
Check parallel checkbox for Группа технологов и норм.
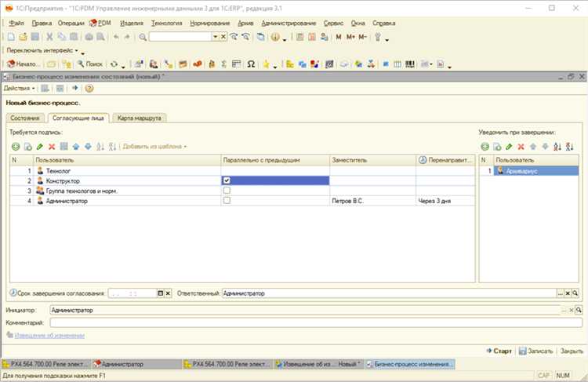tap(227, 191)
